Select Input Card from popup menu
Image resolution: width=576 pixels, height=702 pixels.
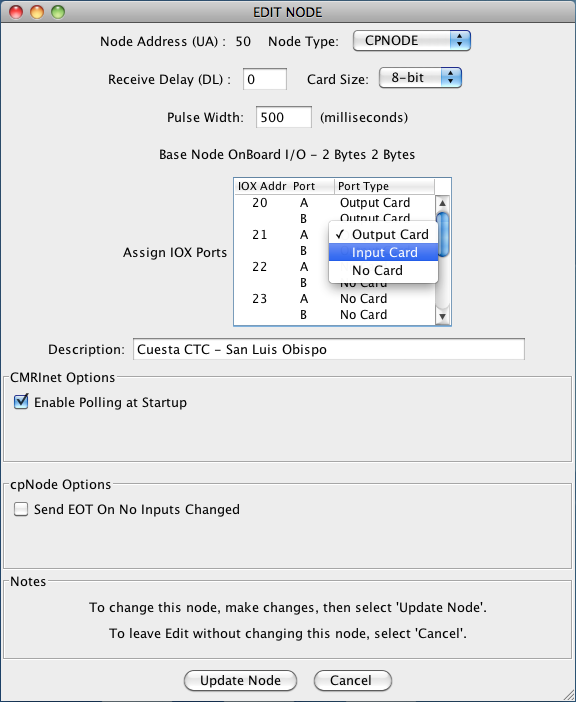click(383, 253)
